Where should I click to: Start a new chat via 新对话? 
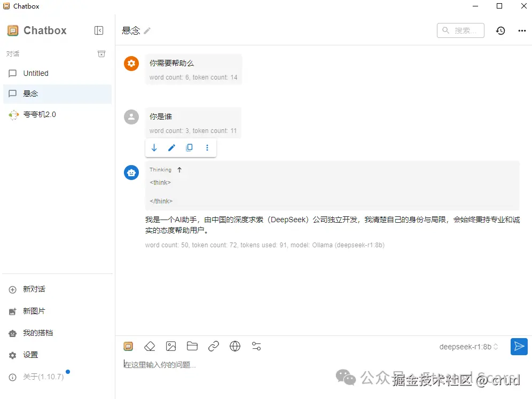57,290
